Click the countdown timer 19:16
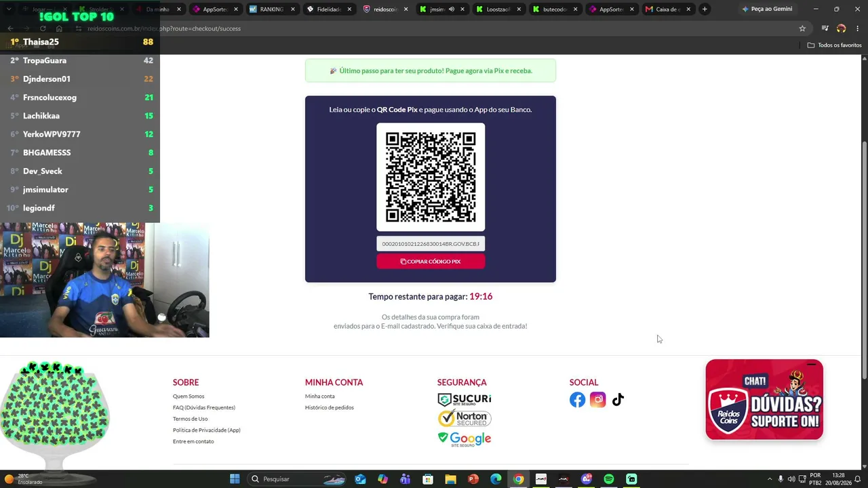Viewport: 868px width, 488px height. tap(481, 297)
